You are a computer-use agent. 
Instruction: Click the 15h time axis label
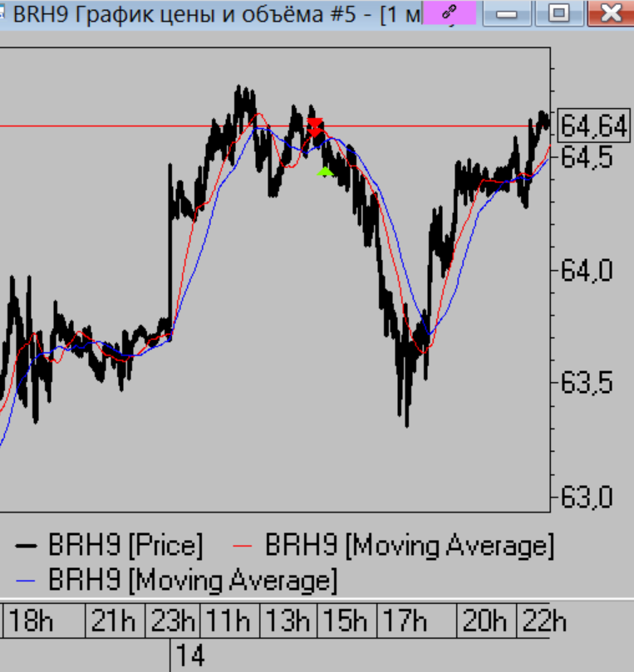click(347, 620)
